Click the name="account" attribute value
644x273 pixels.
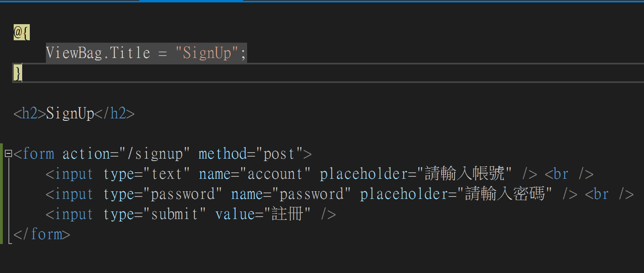275,174
